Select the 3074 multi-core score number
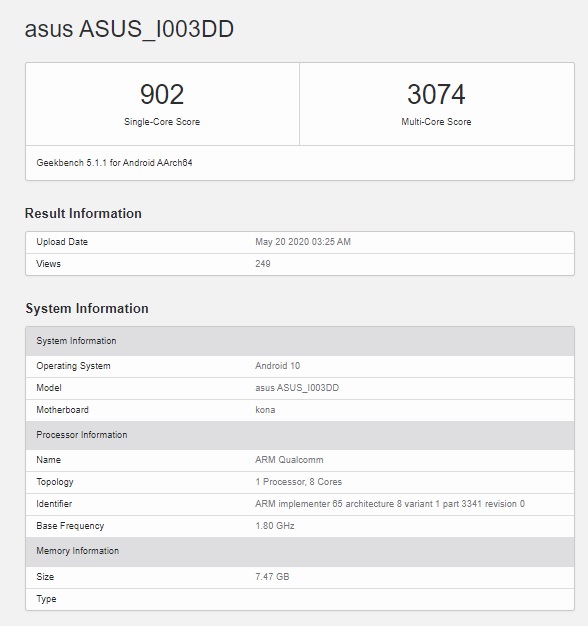The width and height of the screenshot is (588, 626). click(x=436, y=95)
